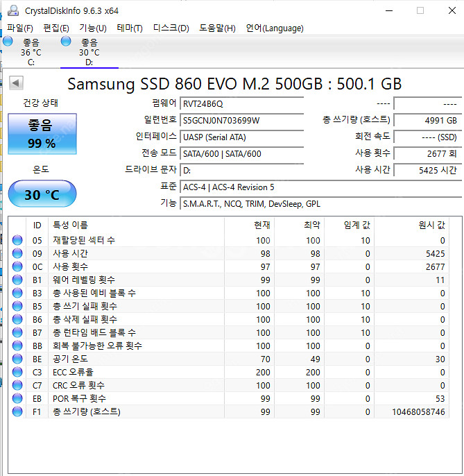464x476 pixels.
Task: Click status orb for attribute B1 row
Action: click(17, 280)
